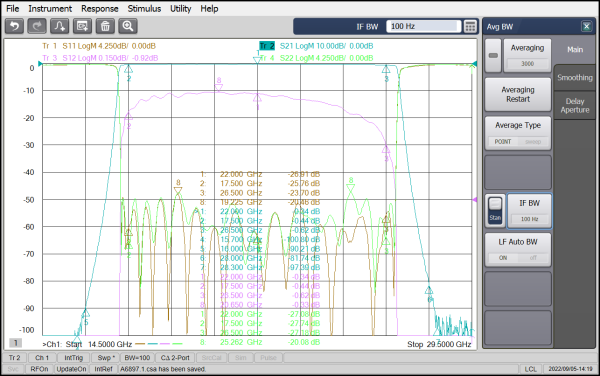Click the UpdateOn status indicator

coord(71,369)
